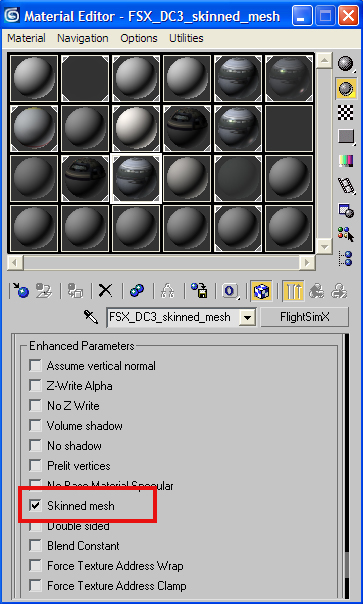The image size is (363, 604).
Task: Enable Prelit vertices checkbox
Action: pos(35,466)
